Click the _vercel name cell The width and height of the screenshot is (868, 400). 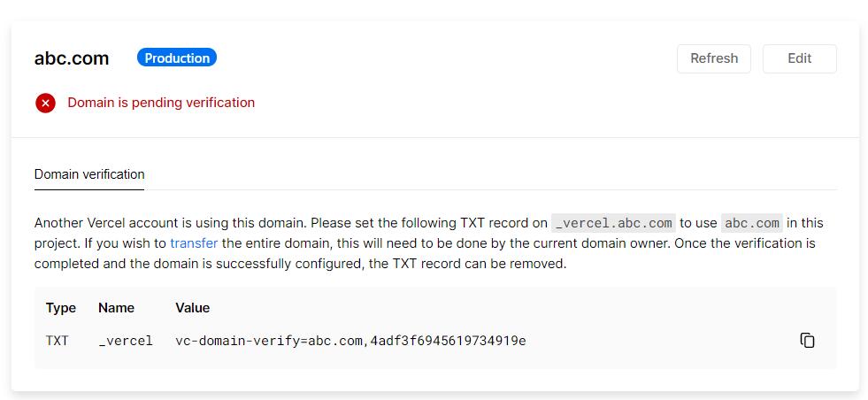[x=126, y=342]
